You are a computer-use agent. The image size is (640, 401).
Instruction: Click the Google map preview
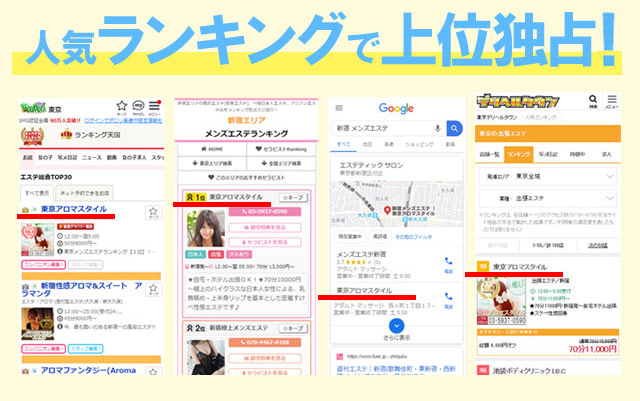(396, 204)
